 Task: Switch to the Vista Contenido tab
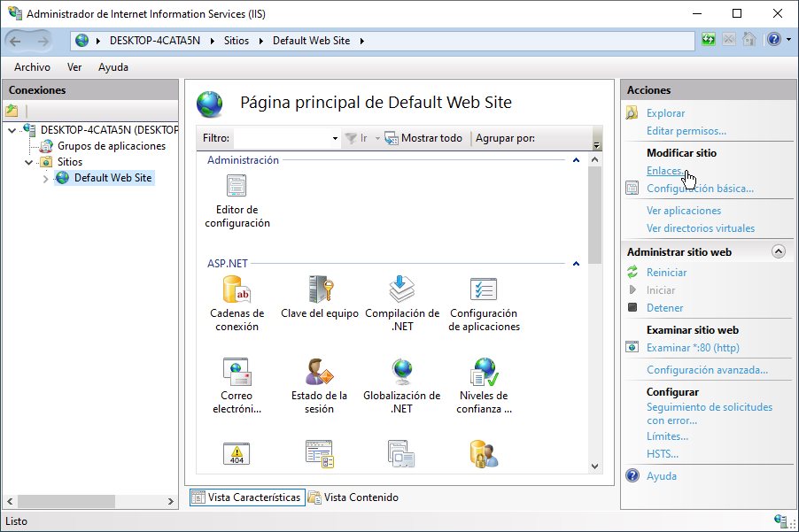click(353, 497)
